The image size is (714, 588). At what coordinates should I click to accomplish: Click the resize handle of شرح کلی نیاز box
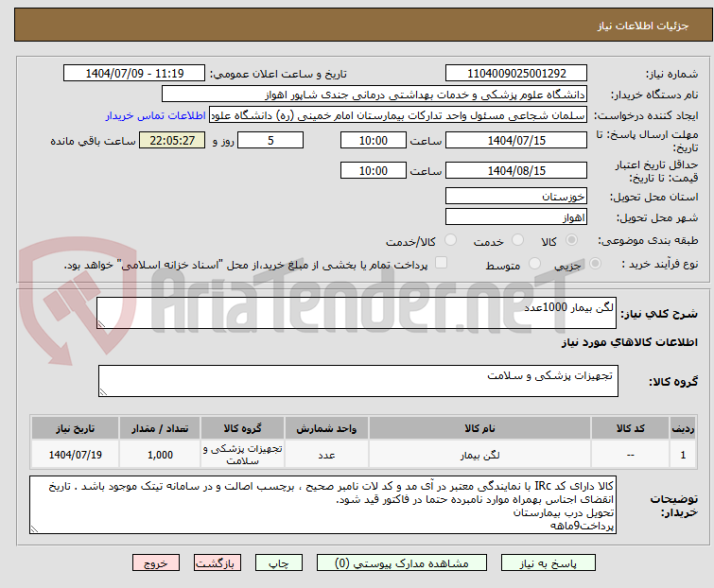point(101,324)
